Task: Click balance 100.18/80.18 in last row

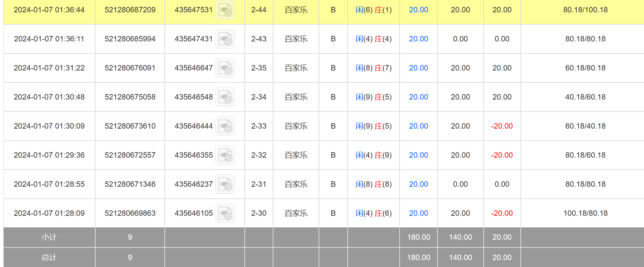Action: click(x=585, y=213)
